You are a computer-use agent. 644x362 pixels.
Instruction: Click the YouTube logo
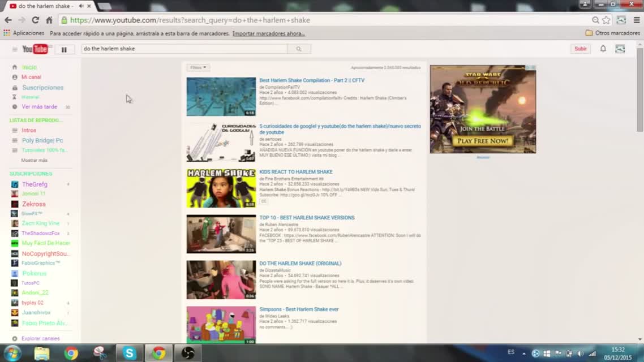(x=35, y=49)
